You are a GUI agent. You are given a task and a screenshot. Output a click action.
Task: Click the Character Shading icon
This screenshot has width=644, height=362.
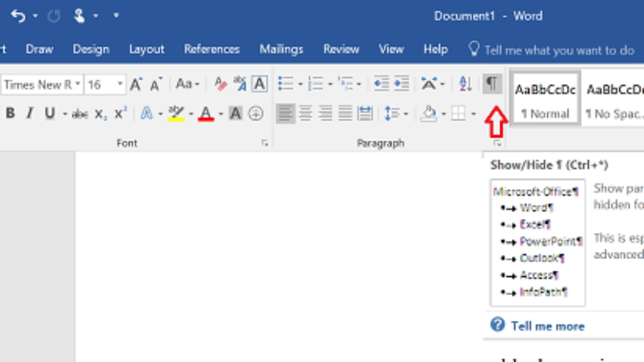pyautogui.click(x=236, y=114)
